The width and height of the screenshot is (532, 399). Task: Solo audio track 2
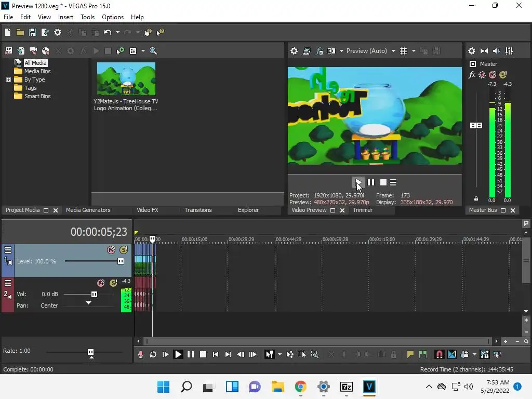[113, 283]
